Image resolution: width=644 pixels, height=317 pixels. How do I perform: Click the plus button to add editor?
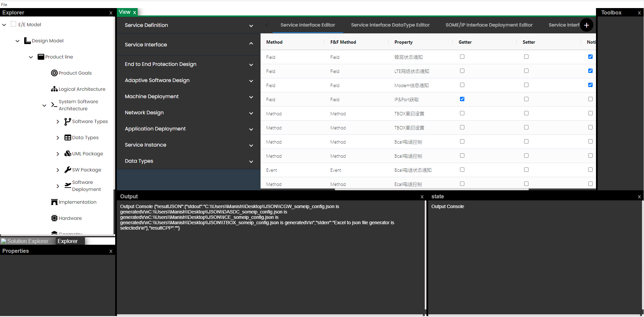[x=587, y=25]
